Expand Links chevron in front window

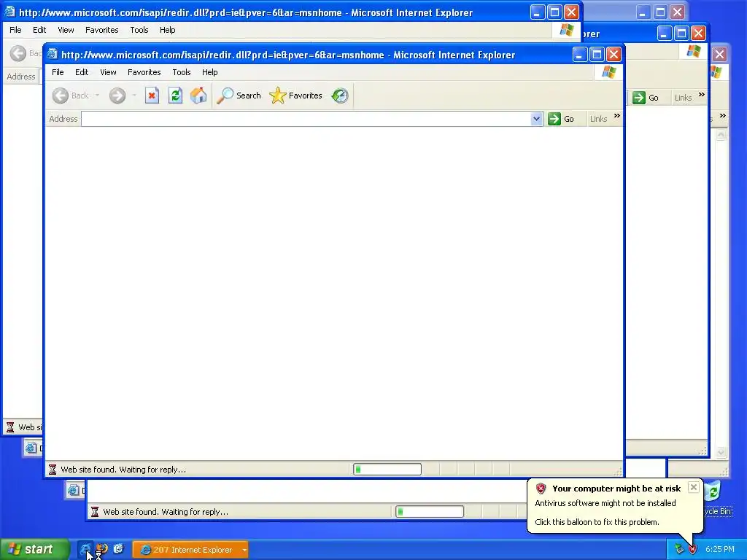(617, 116)
